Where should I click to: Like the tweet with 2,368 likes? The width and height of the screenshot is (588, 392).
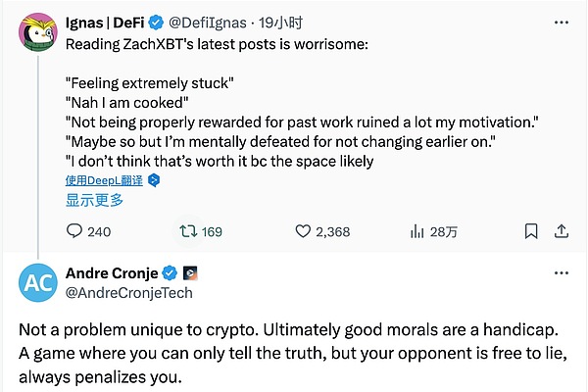tap(304, 232)
